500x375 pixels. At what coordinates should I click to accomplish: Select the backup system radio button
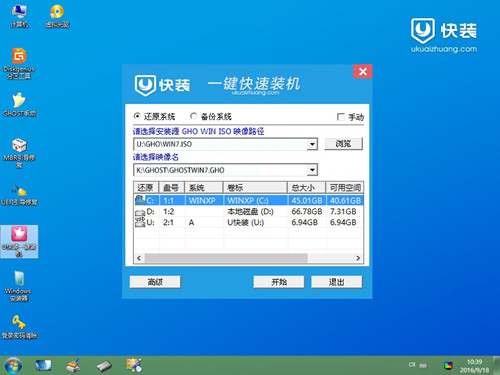click(x=193, y=116)
